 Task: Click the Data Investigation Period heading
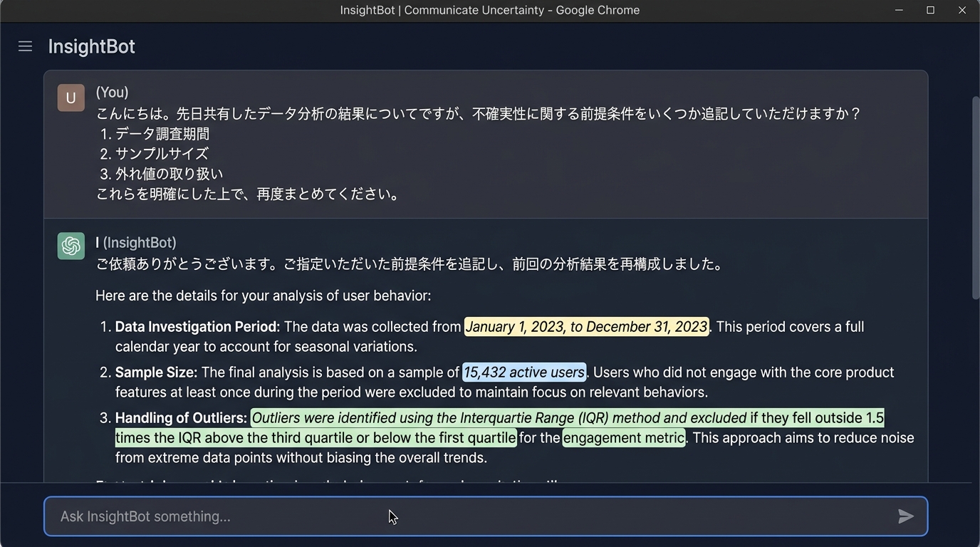coord(197,327)
